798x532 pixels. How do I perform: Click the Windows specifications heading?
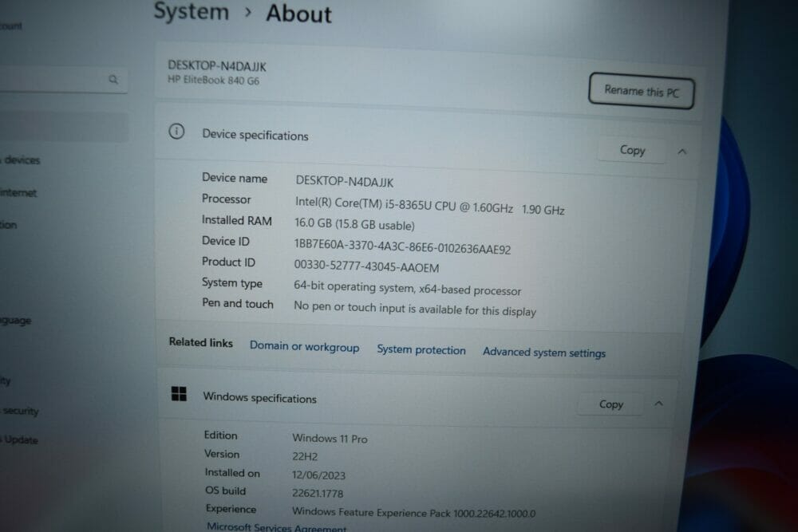(x=259, y=398)
